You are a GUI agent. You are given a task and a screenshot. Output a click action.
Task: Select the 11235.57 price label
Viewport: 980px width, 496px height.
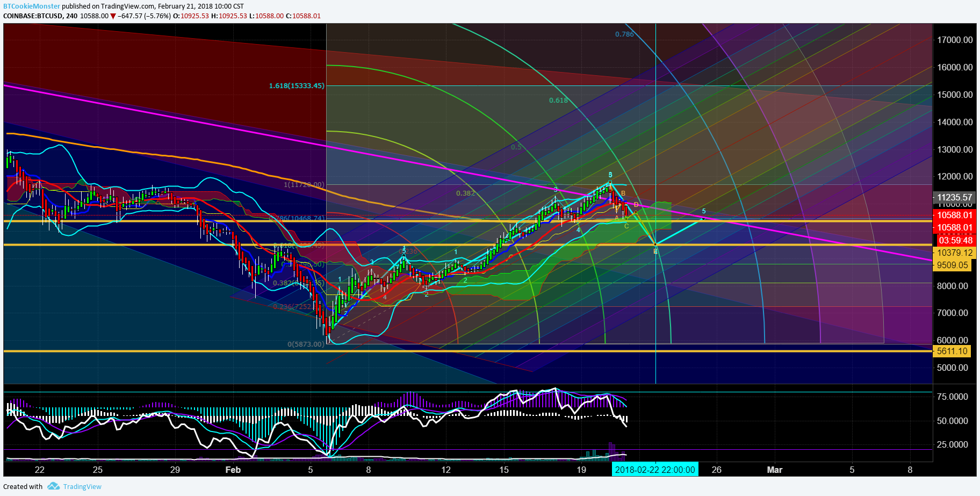point(955,197)
